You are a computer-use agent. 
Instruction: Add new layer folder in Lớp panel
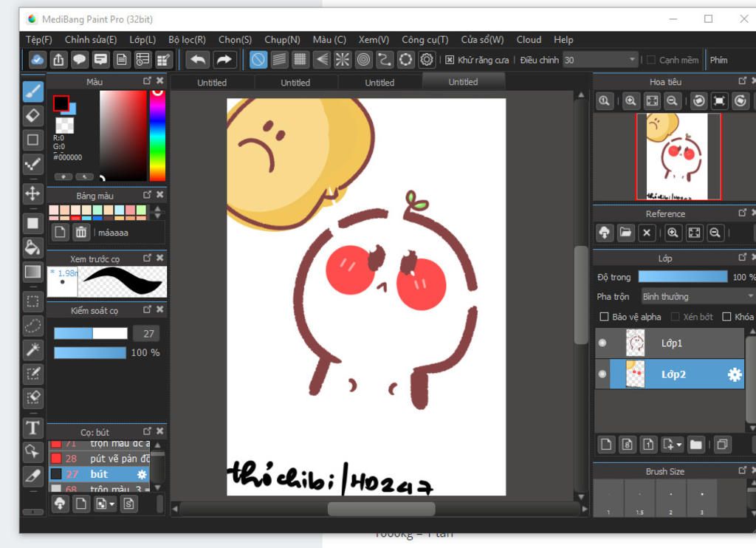click(x=695, y=445)
